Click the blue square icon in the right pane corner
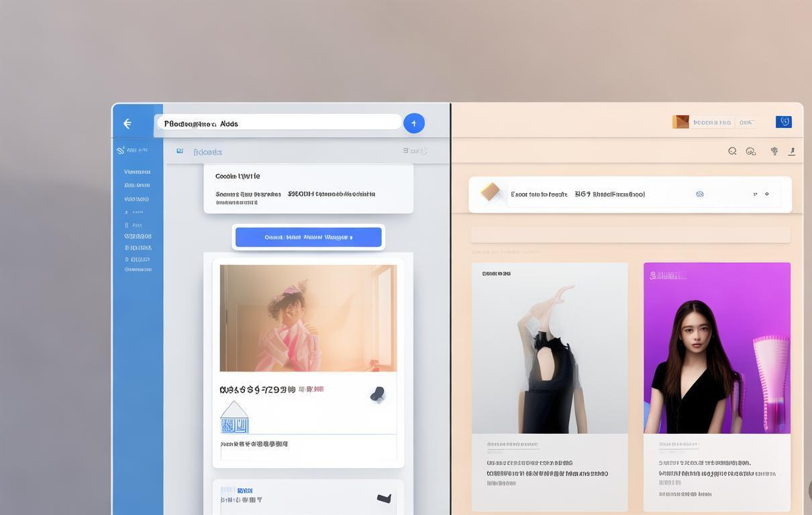The height and width of the screenshot is (515, 812). (784, 121)
